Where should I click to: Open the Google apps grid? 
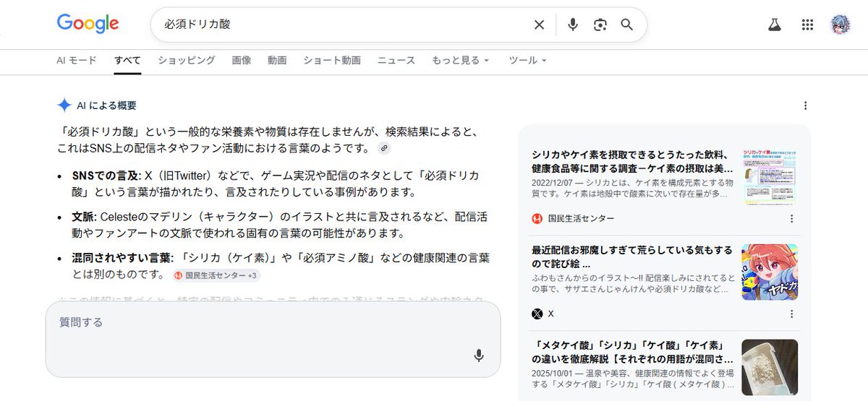pos(808,25)
